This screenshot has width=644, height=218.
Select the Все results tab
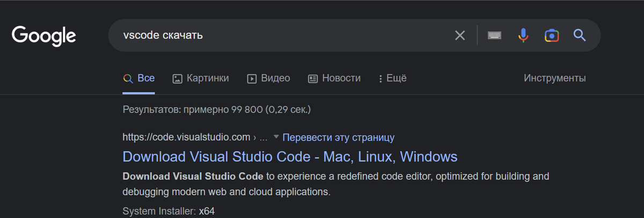click(139, 78)
